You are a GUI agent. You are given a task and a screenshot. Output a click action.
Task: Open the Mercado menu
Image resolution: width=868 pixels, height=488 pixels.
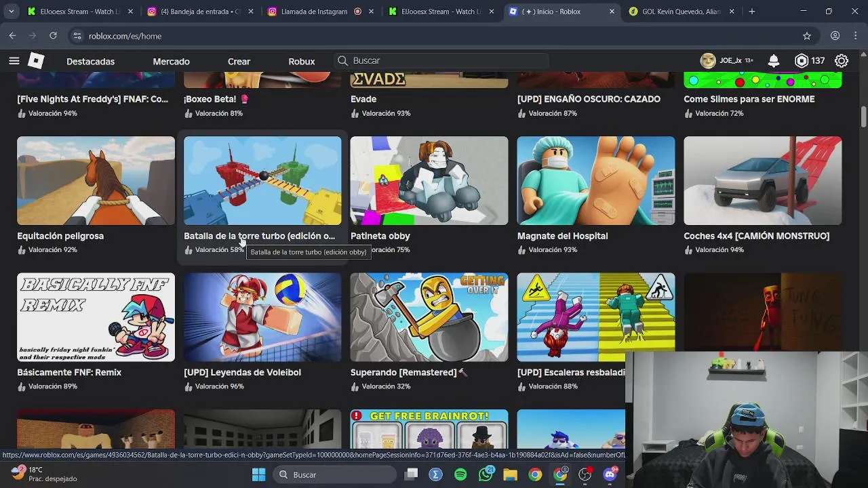coord(171,61)
